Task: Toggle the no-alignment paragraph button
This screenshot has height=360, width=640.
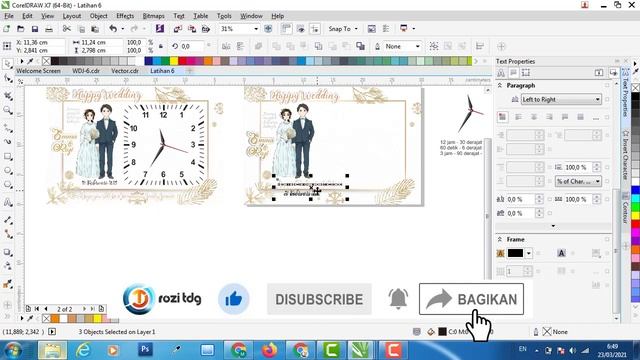Action: point(502,117)
